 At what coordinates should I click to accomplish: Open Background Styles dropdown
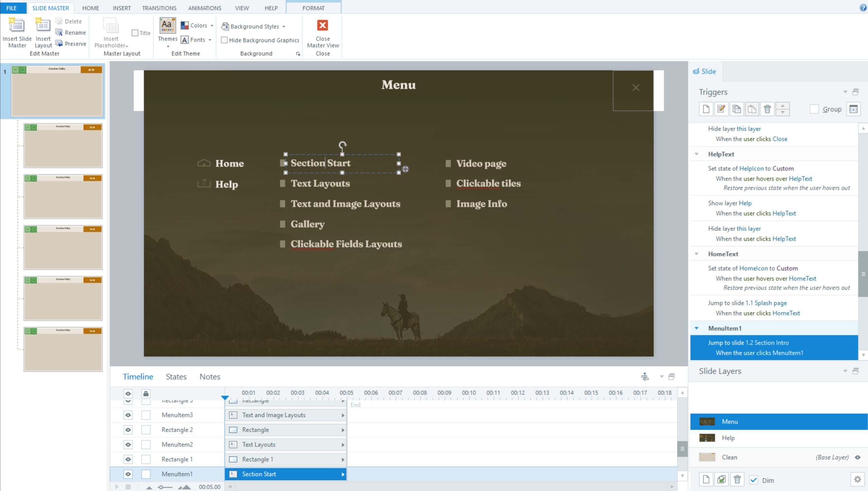pyautogui.click(x=253, y=26)
